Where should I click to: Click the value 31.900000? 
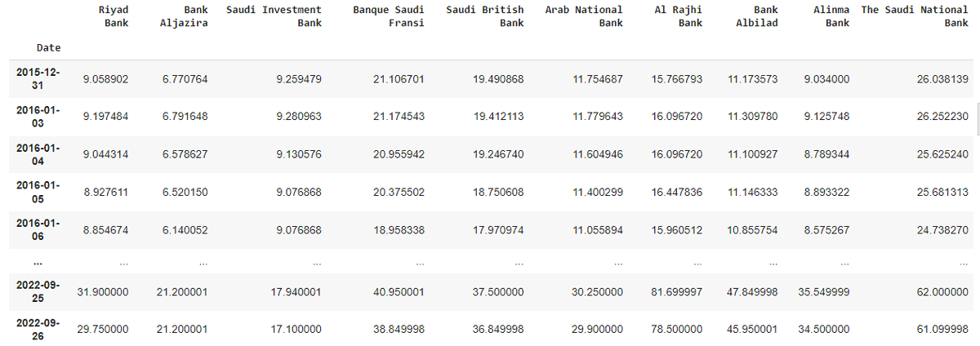tap(103, 291)
